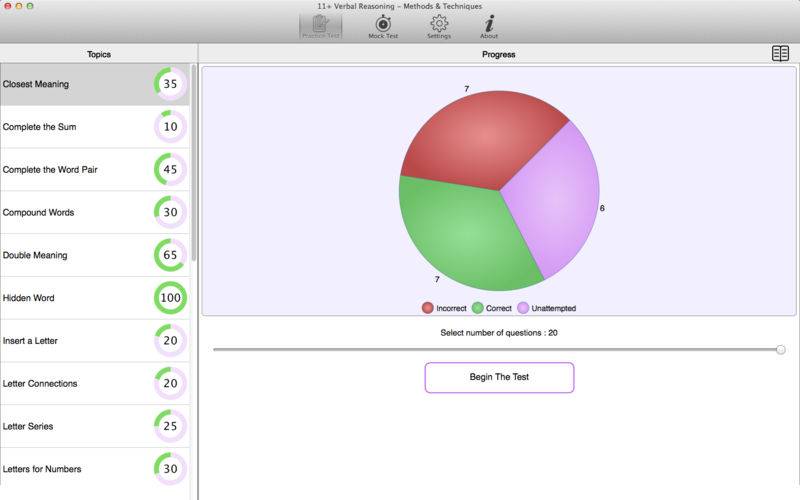Click the 7 label below the green slice
The image size is (800, 500).
point(437,279)
